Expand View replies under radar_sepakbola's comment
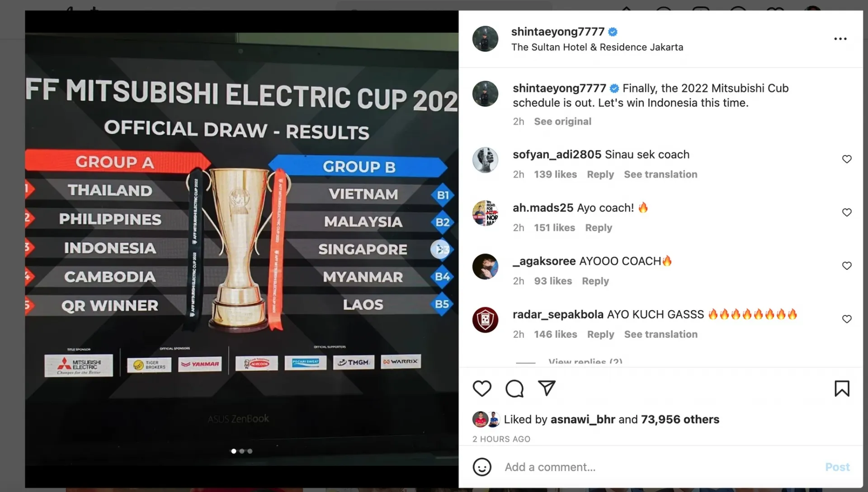The image size is (868, 492). point(585,362)
